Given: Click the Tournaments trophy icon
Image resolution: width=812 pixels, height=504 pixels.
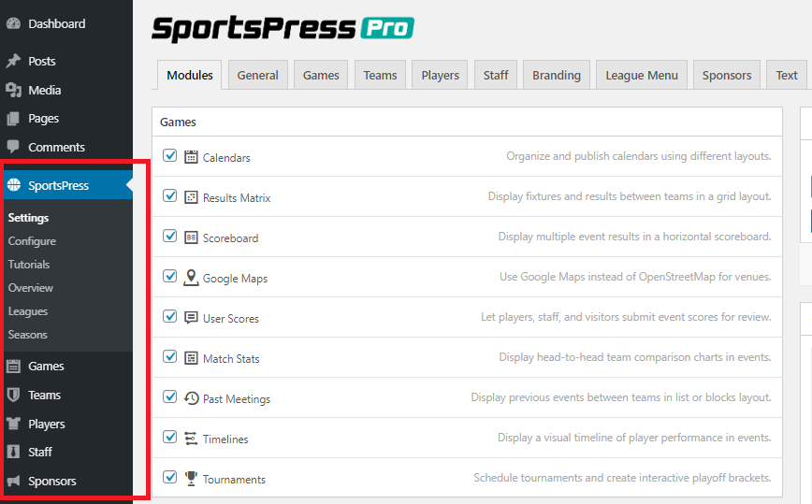Looking at the screenshot, I should 191,479.
